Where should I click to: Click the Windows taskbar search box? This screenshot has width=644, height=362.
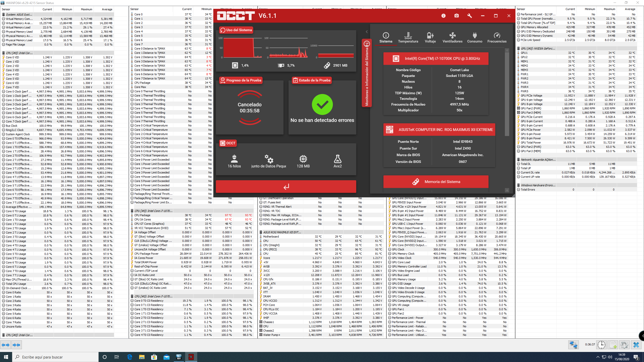(x=55, y=357)
